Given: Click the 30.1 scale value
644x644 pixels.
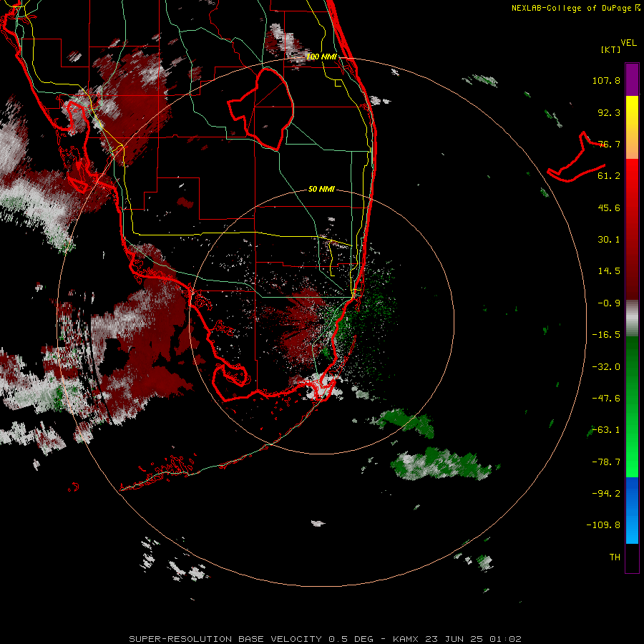Looking at the screenshot, I should (609, 240).
